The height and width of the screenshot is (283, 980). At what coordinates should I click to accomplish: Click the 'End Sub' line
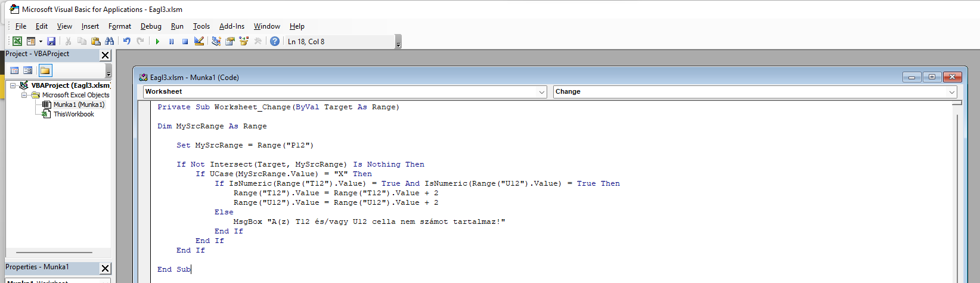174,269
